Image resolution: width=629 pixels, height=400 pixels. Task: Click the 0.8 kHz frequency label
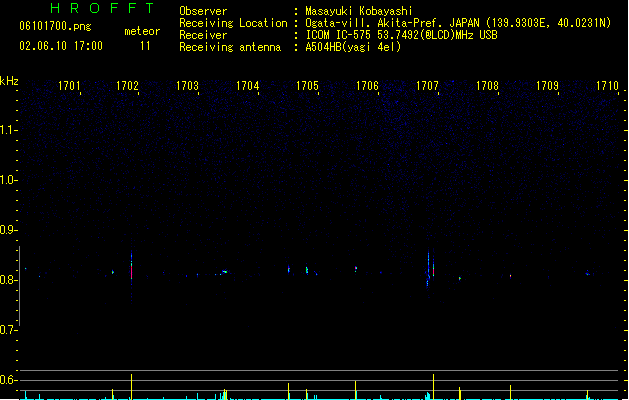pos(8,280)
